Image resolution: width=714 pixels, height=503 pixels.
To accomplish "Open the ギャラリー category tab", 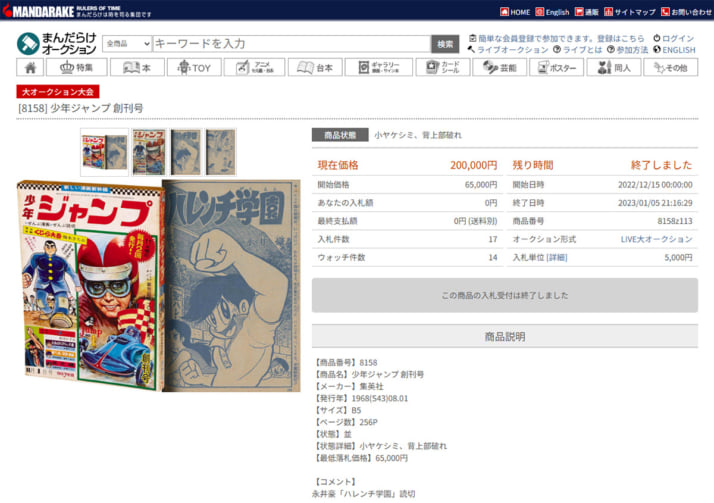I will click(379, 67).
